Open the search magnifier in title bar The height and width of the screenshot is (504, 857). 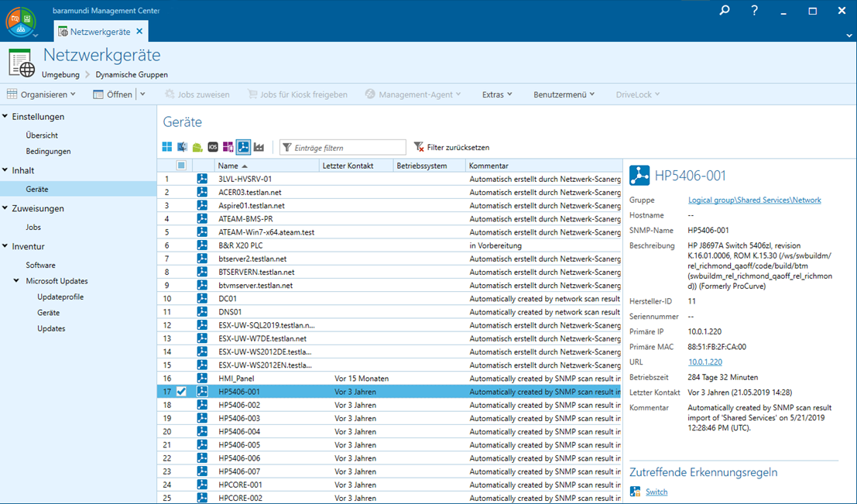point(725,10)
